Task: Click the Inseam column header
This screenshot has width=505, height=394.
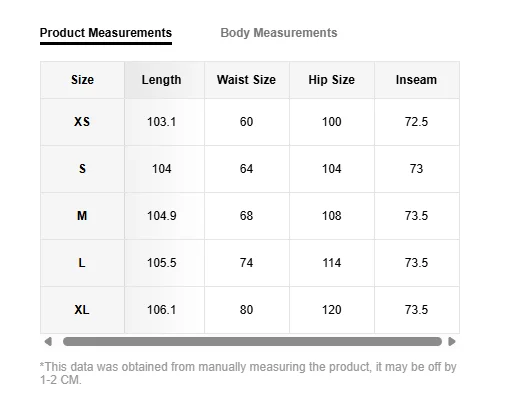Action: pos(417,80)
